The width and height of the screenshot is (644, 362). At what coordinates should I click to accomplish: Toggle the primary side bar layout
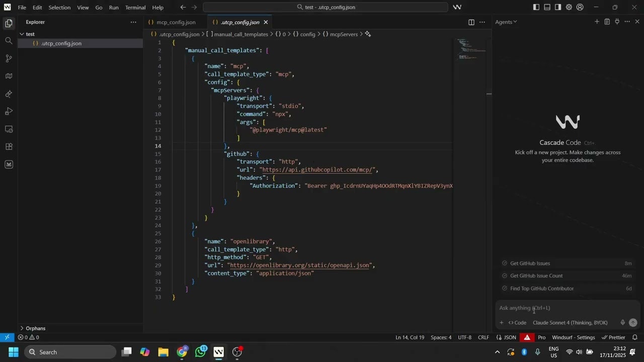[536, 7]
